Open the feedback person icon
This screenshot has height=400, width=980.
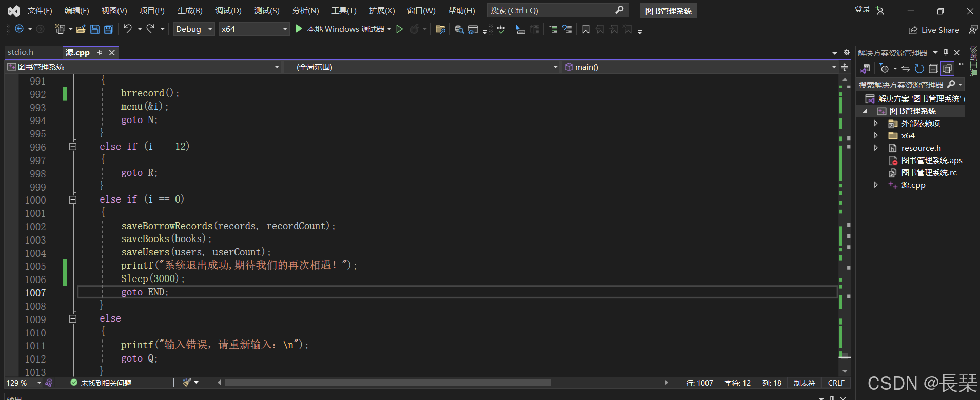(x=973, y=30)
